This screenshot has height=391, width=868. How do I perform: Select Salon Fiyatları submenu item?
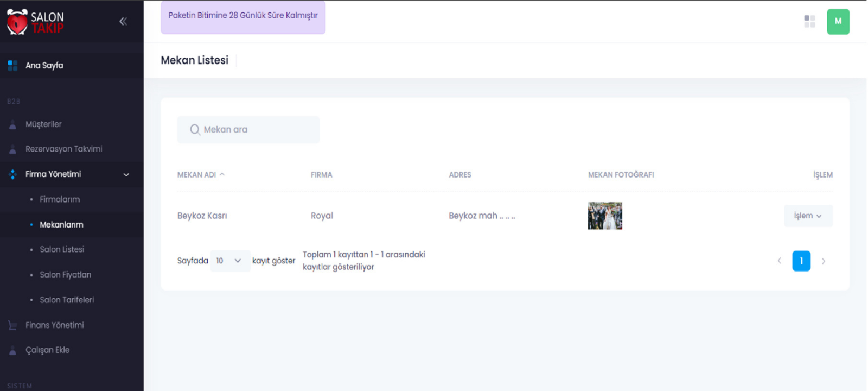pyautogui.click(x=65, y=275)
